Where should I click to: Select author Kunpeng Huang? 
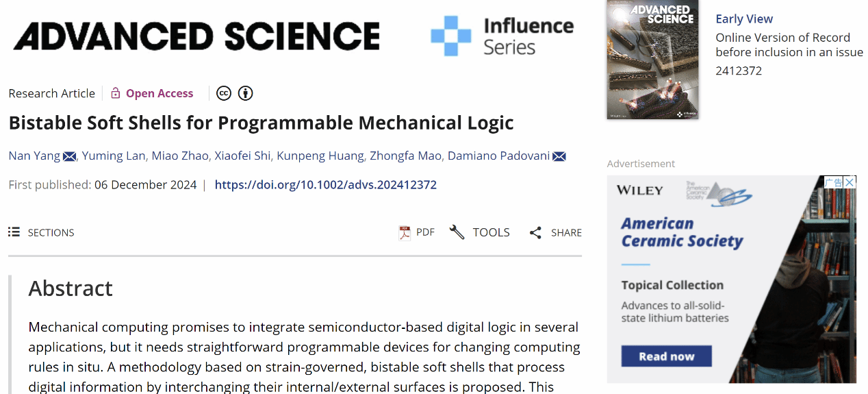click(320, 156)
